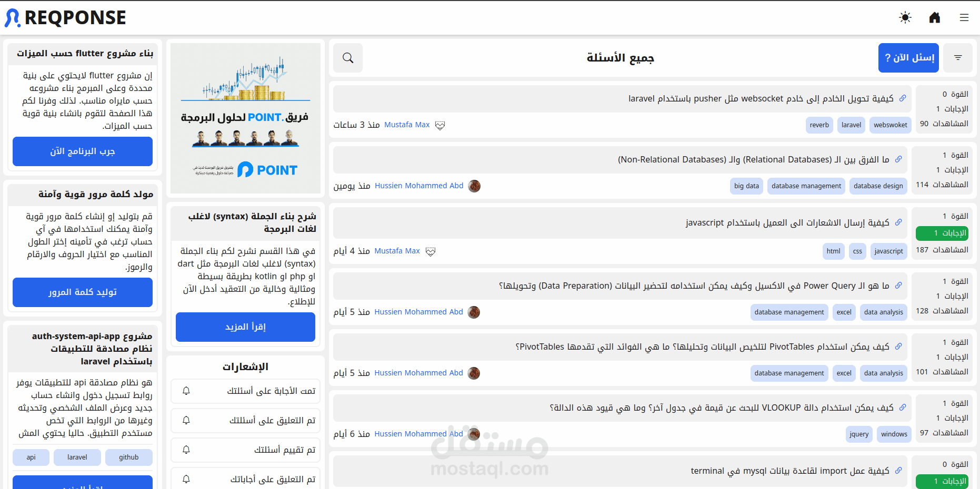Viewport: 980px width, 489px height.
Task: Open the VLOOKUP question title
Action: pos(722,408)
